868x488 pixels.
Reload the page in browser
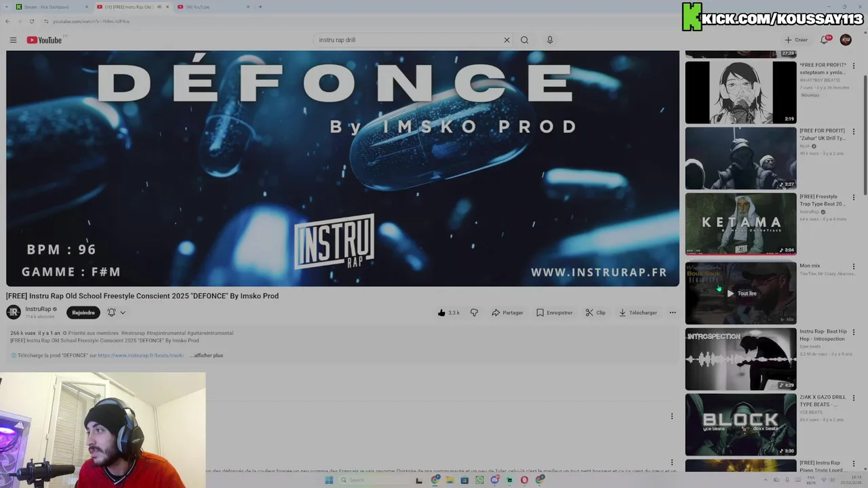pyautogui.click(x=31, y=21)
